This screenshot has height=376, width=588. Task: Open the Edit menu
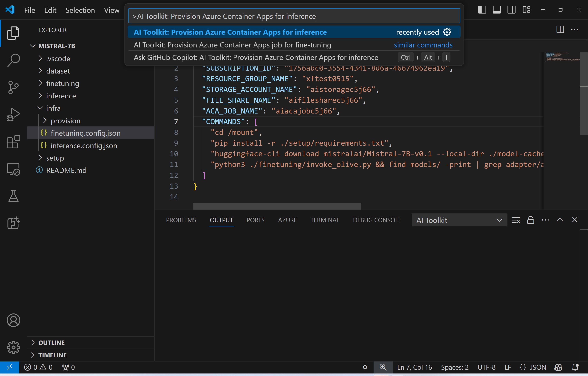point(50,10)
